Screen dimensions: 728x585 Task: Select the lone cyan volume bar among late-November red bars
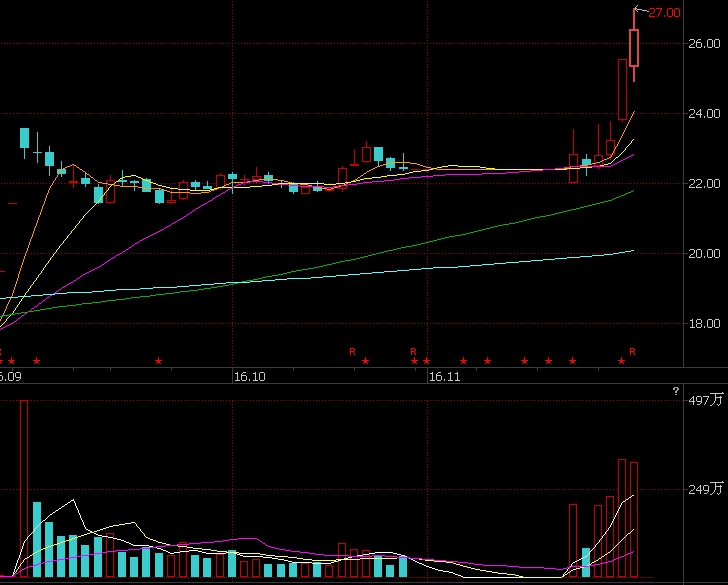click(586, 563)
